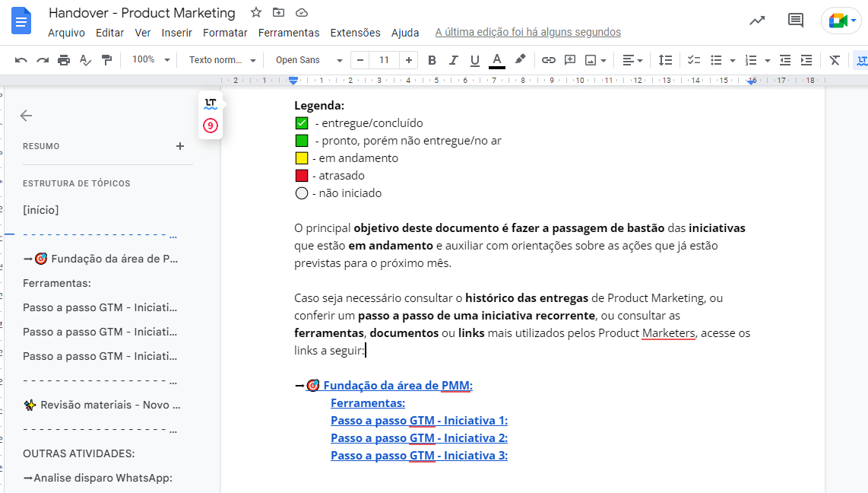This screenshot has height=493, width=868.
Task: Open the font size dropdown
Action: coord(384,59)
